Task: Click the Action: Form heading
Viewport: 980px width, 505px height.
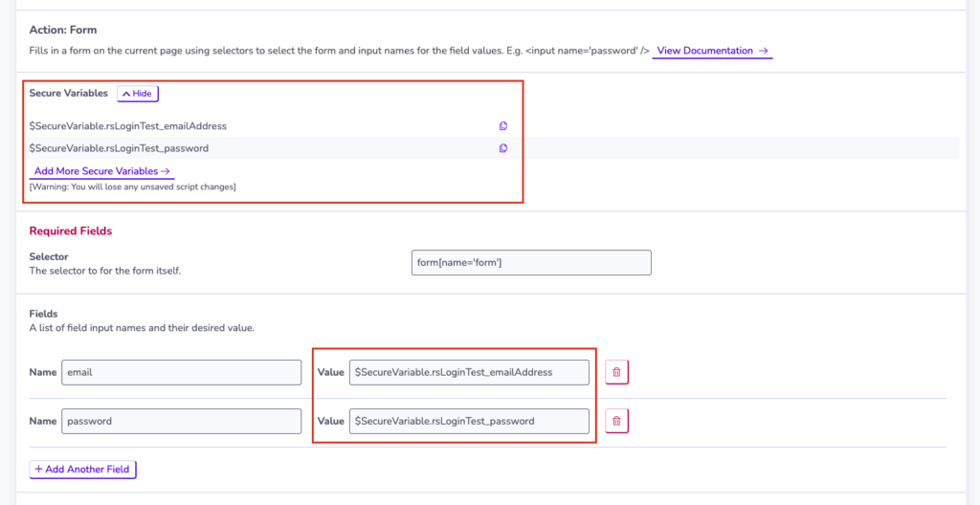Action: (63, 30)
